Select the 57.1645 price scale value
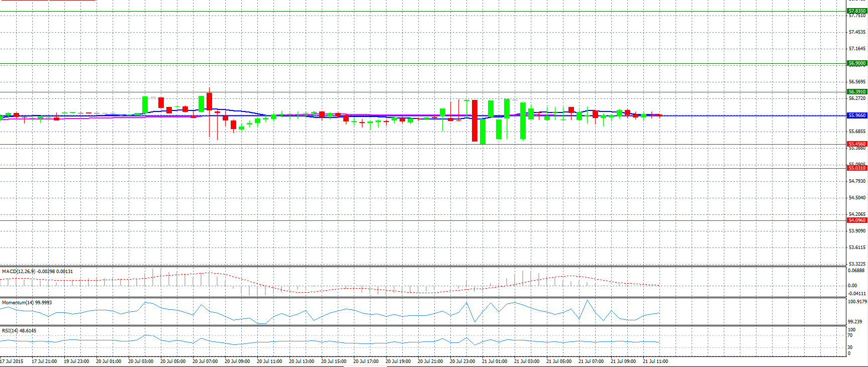The image size is (868, 367). click(x=857, y=49)
